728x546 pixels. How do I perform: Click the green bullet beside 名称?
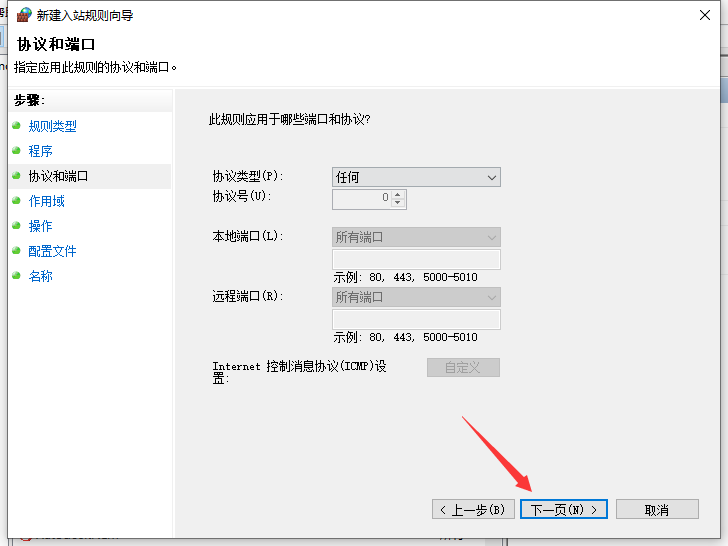pyautogui.click(x=17, y=276)
